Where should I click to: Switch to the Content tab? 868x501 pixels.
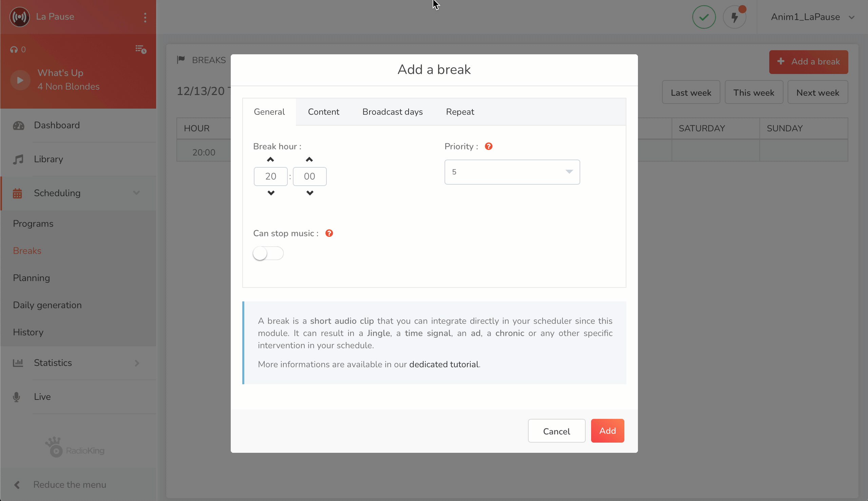click(x=323, y=112)
